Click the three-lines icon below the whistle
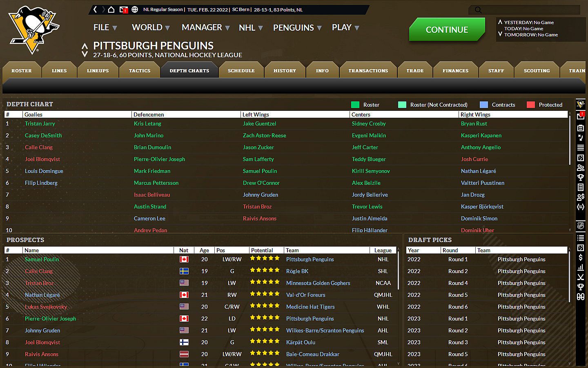The width and height of the screenshot is (588, 368). pyautogui.click(x=581, y=148)
